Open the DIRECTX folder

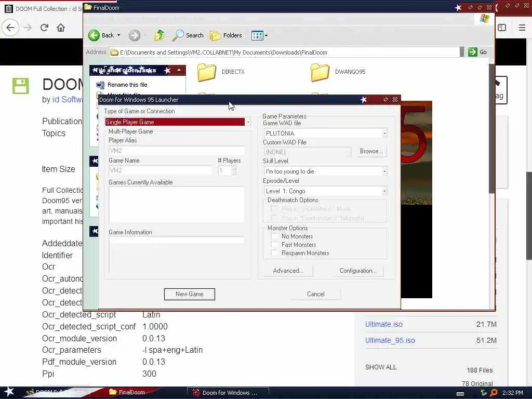coord(221,72)
